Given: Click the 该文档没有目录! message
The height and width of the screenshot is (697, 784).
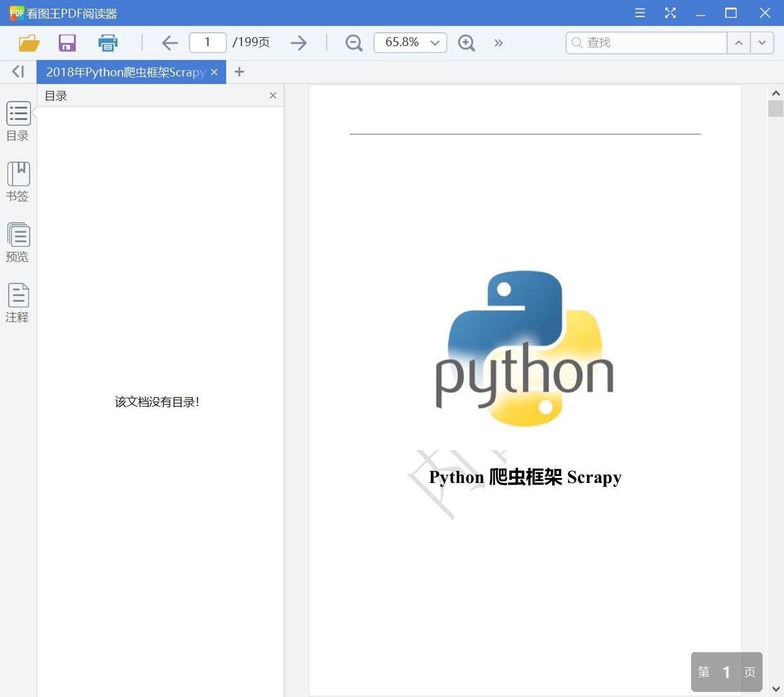Looking at the screenshot, I should [157, 402].
